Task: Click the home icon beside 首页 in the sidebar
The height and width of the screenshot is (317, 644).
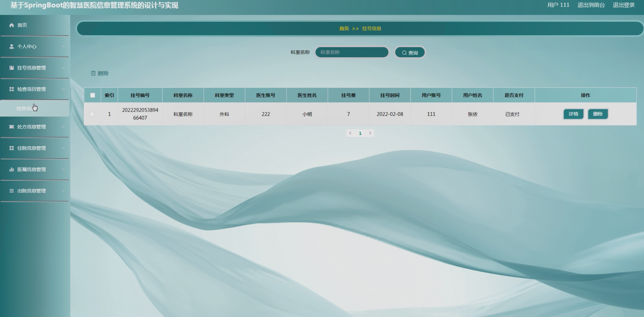Action: (11, 25)
